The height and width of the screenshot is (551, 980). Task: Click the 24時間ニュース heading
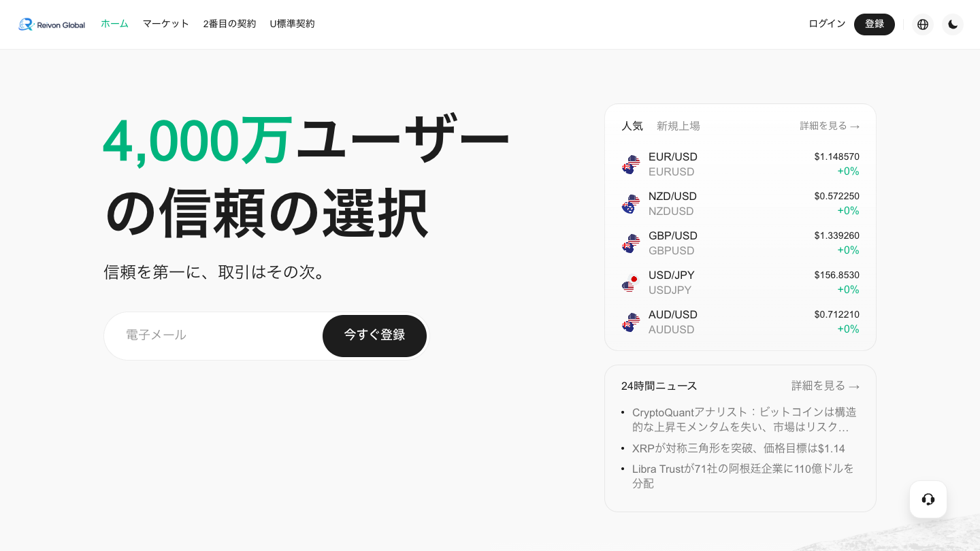659,386
